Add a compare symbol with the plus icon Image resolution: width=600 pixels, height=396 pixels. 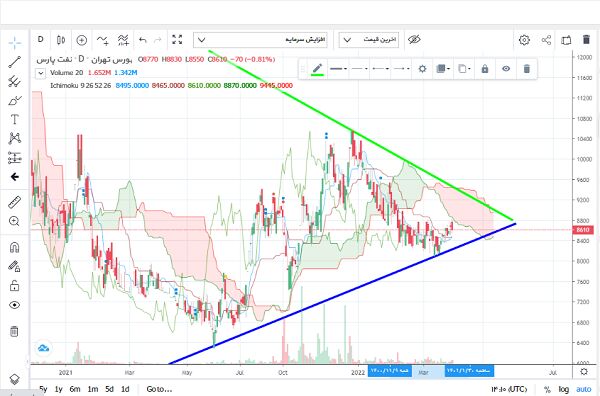pyautogui.click(x=82, y=40)
